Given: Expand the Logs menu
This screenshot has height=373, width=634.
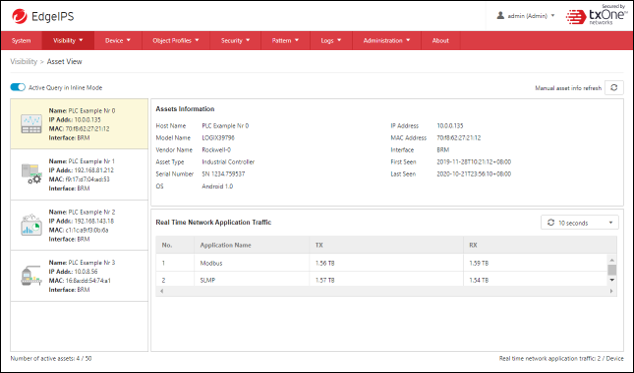Looking at the screenshot, I should point(331,40).
